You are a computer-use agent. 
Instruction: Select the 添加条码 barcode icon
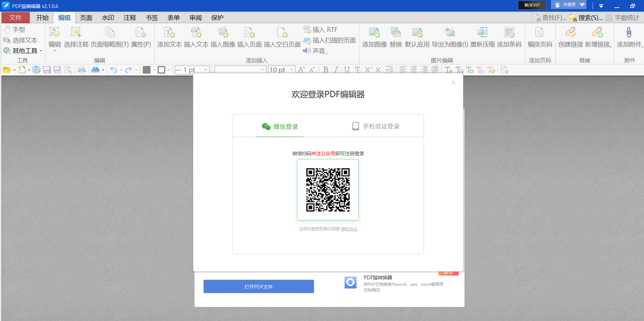pos(510,38)
